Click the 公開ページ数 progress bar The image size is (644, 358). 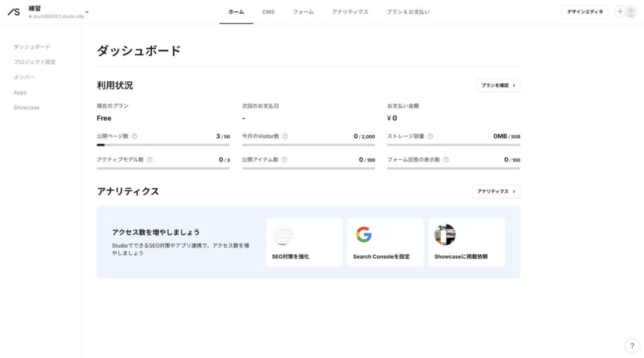click(x=163, y=145)
